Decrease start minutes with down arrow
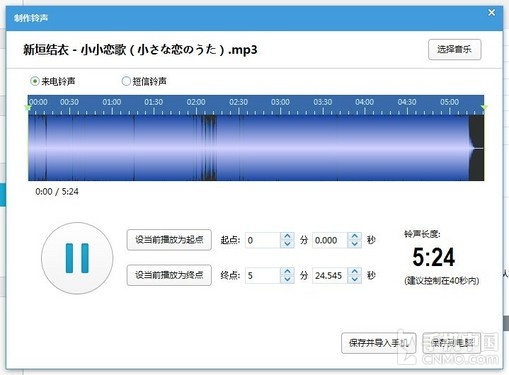509x375 pixels. tap(287, 244)
